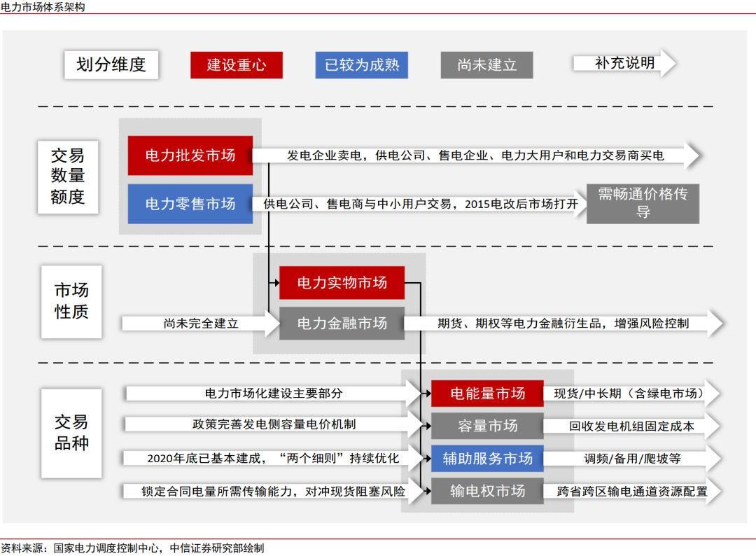
Task: Toggle the 输电权市场 gray box
Action: pos(487,491)
